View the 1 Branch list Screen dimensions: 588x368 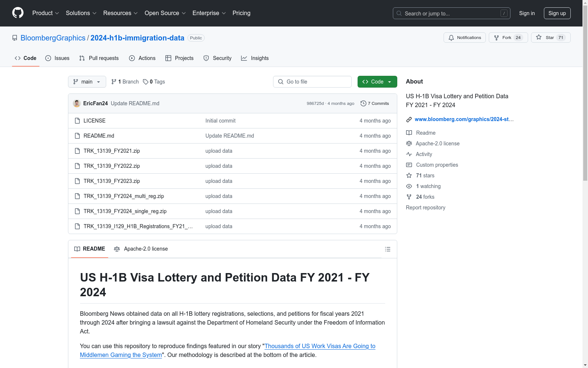click(125, 82)
